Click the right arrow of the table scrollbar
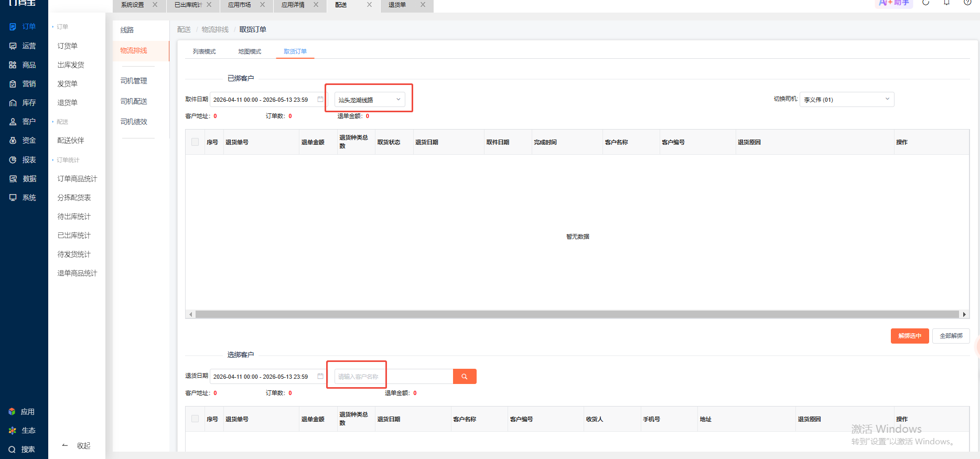This screenshot has width=980, height=459. click(964, 314)
